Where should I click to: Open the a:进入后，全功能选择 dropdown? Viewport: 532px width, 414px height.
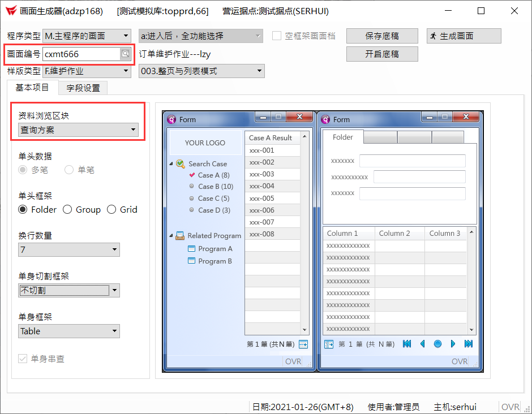pyautogui.click(x=201, y=36)
